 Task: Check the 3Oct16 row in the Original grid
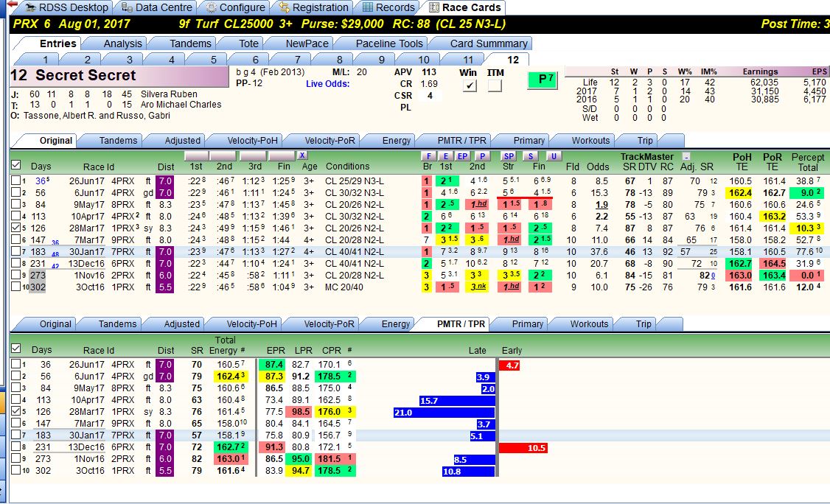(x=16, y=287)
